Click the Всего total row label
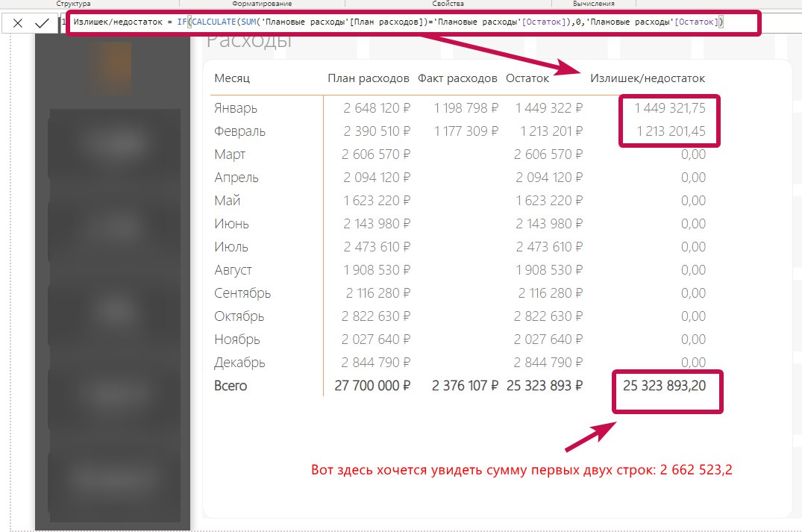This screenshot has height=532, width=802. tap(231, 386)
